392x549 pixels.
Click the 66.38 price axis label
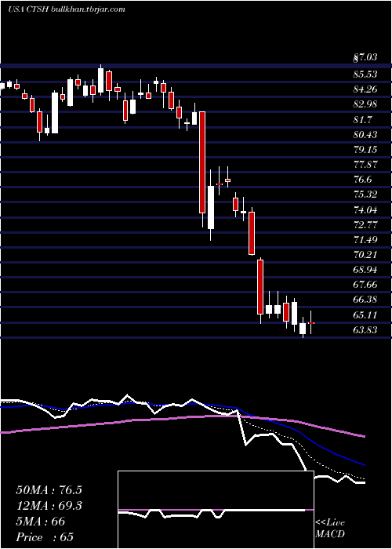pyautogui.click(x=365, y=300)
